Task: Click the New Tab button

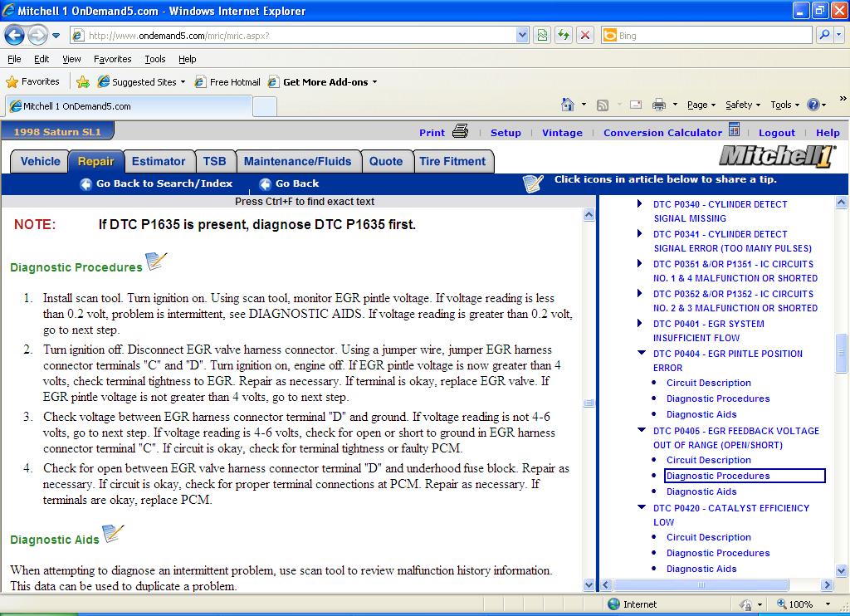Action: 265,107
